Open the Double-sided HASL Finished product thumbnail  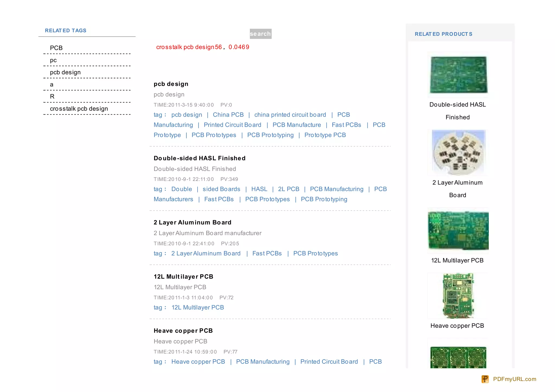pos(458,75)
